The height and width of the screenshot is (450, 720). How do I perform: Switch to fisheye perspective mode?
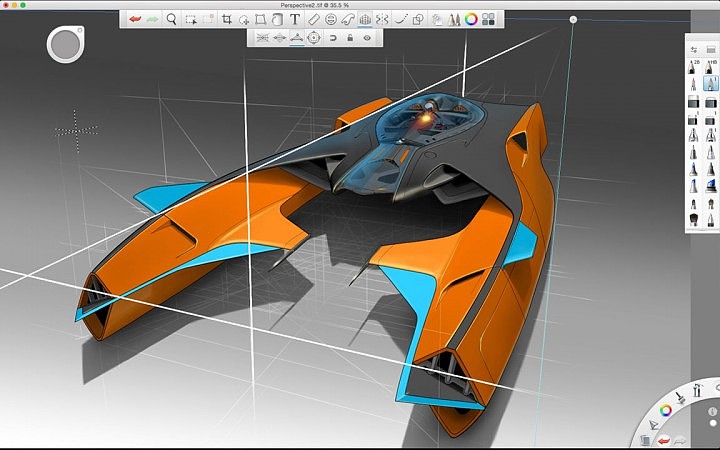click(x=314, y=37)
